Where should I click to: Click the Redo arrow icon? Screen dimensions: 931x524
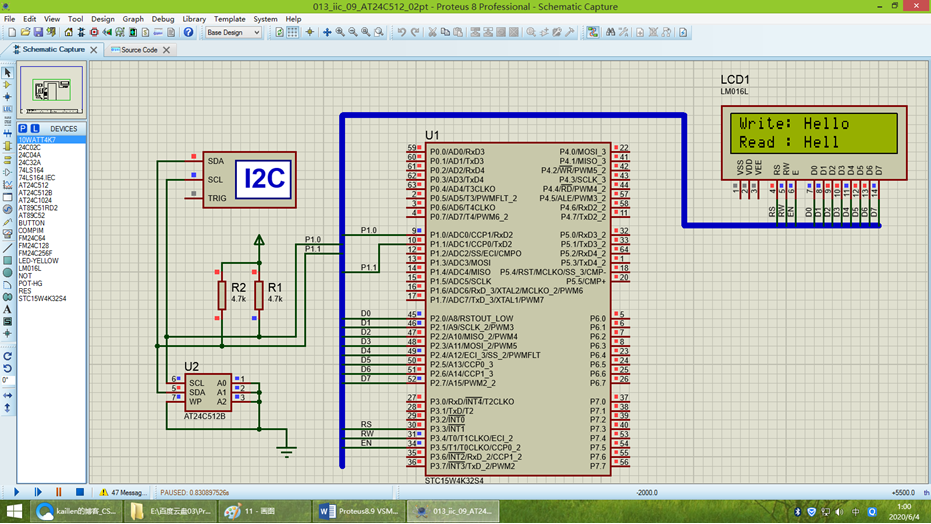(x=415, y=33)
